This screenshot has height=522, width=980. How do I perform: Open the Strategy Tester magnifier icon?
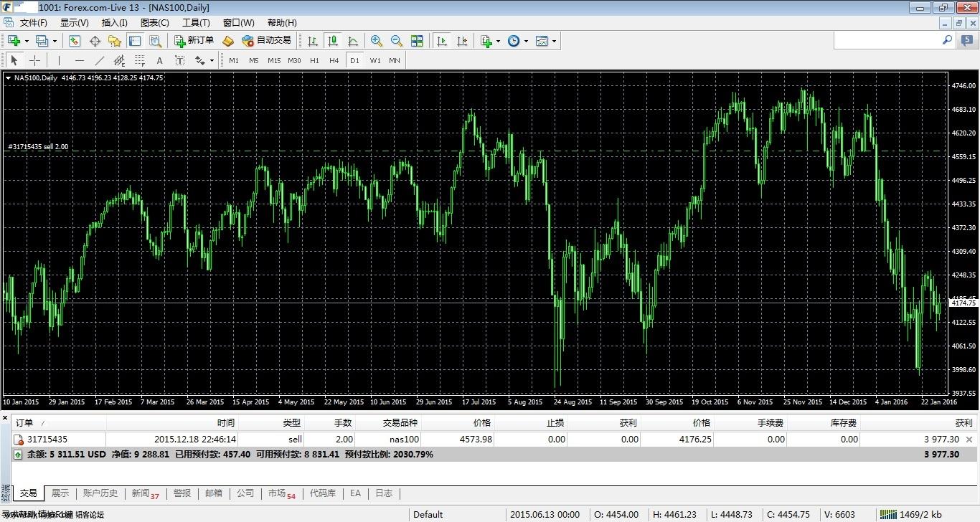(155, 41)
